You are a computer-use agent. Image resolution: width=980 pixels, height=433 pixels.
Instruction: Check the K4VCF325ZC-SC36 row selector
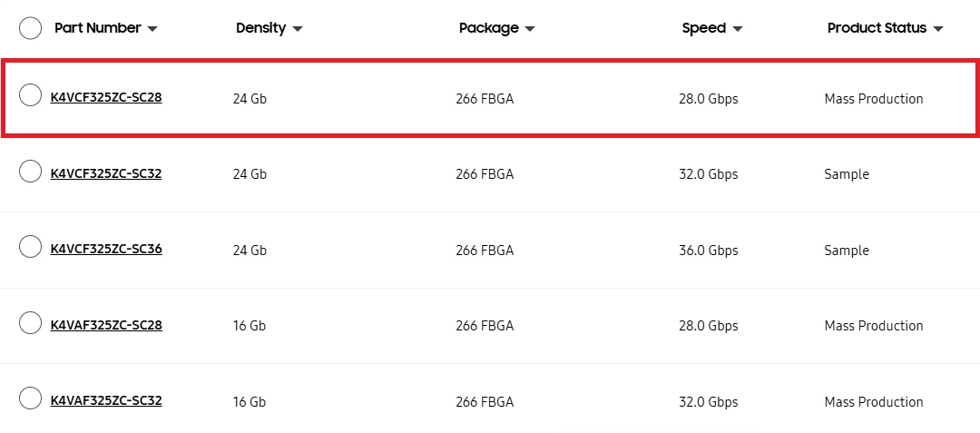click(x=30, y=246)
